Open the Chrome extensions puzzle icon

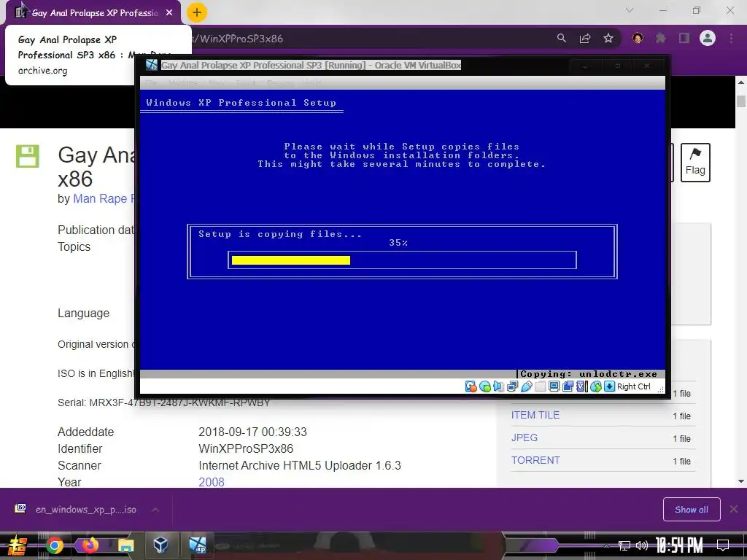pos(661,38)
